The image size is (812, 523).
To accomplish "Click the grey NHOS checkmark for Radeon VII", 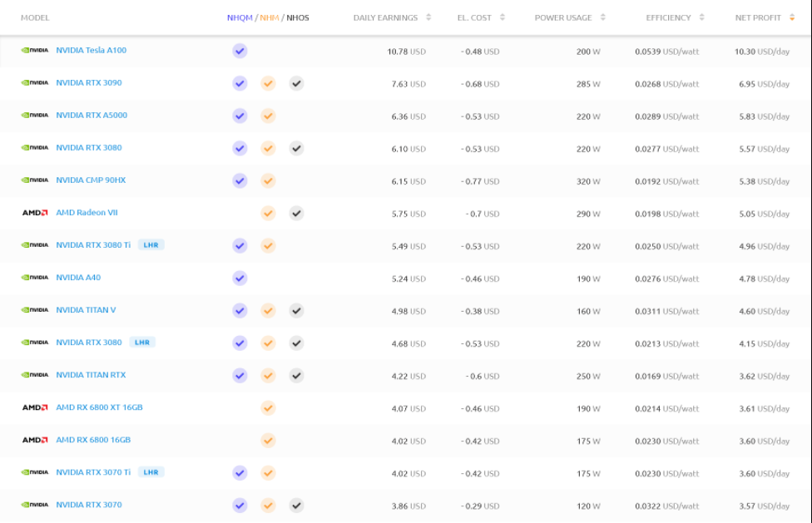I will [296, 213].
